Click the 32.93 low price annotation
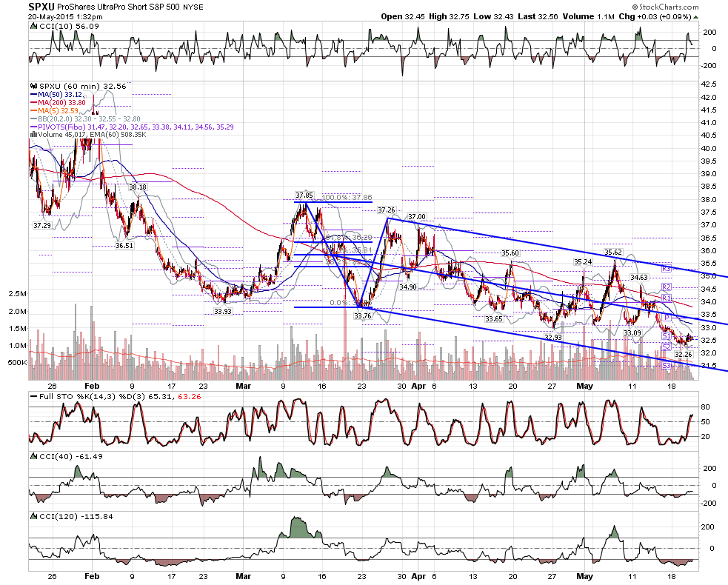Screen dimensions: 728x585 pyautogui.click(x=553, y=338)
